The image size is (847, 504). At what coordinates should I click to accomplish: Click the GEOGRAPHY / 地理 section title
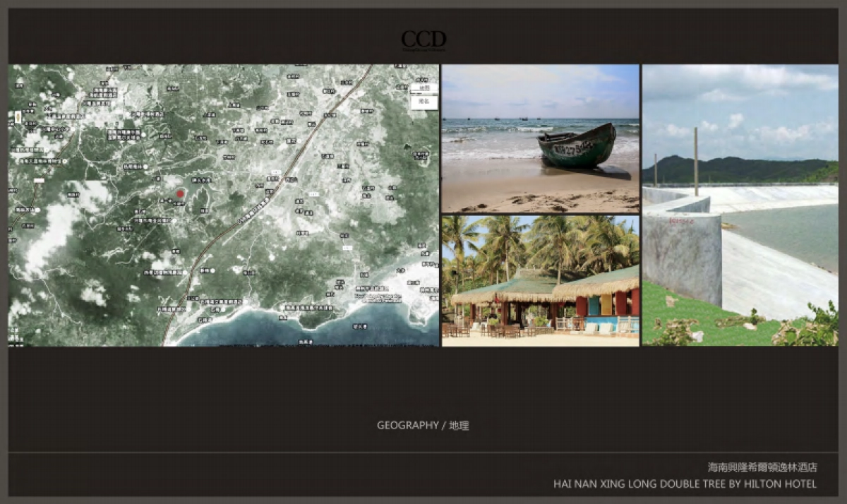pos(423,426)
